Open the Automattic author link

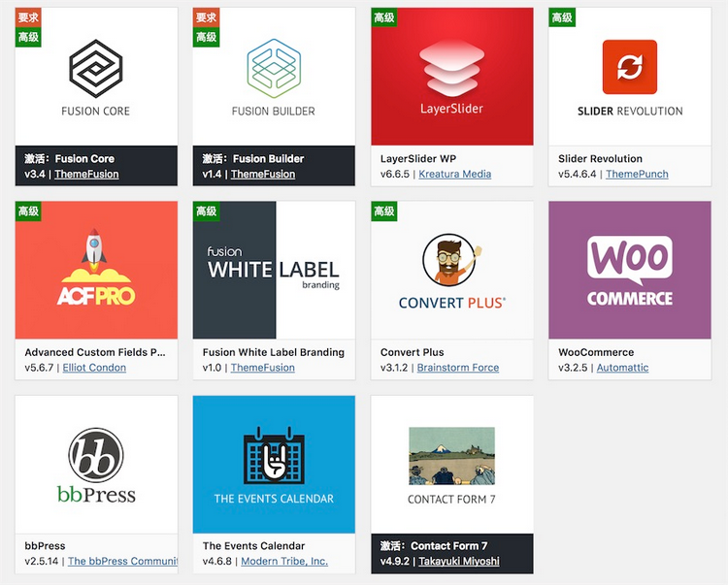click(622, 368)
